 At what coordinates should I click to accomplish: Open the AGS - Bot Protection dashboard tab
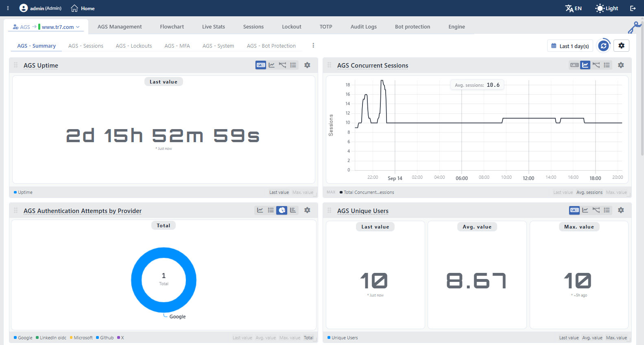pos(271,46)
